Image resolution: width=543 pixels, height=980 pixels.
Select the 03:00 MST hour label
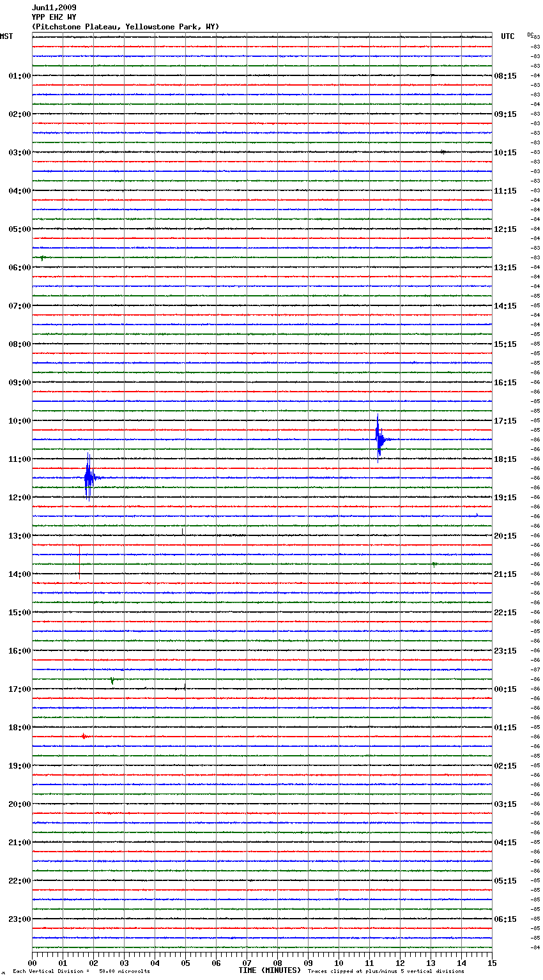pos(20,153)
